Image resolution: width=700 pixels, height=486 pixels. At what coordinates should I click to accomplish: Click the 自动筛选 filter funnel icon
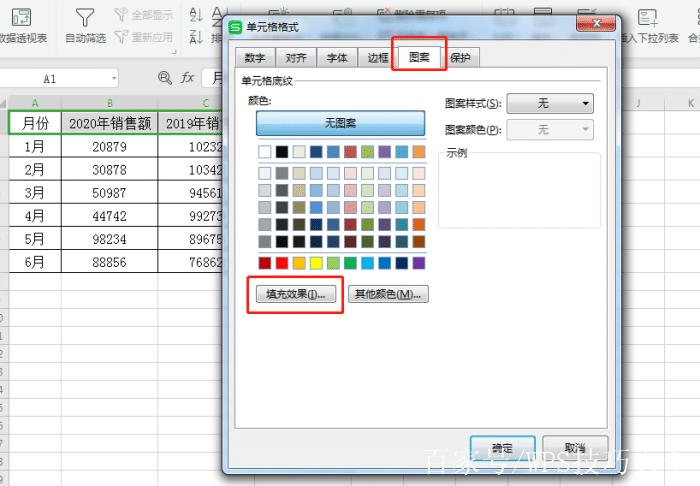point(85,18)
